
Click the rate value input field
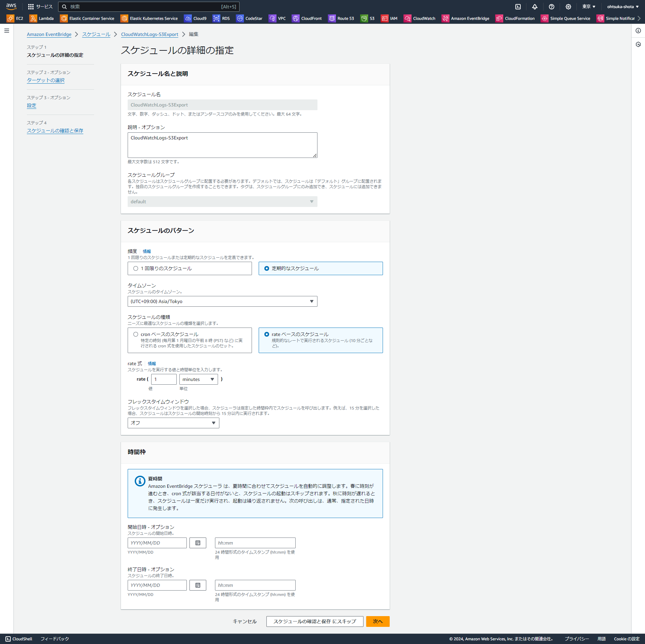(164, 379)
